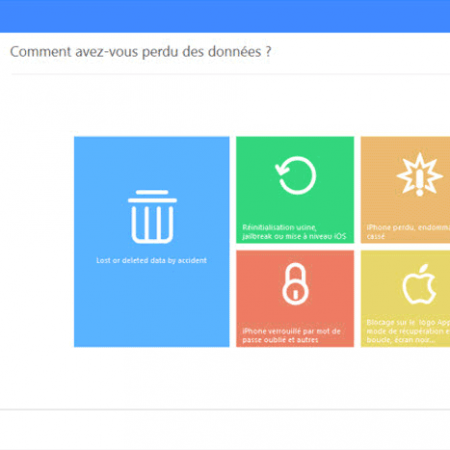Viewport: 450px width, 450px height.
Task: Click the padlock icon
Action: click(x=295, y=284)
